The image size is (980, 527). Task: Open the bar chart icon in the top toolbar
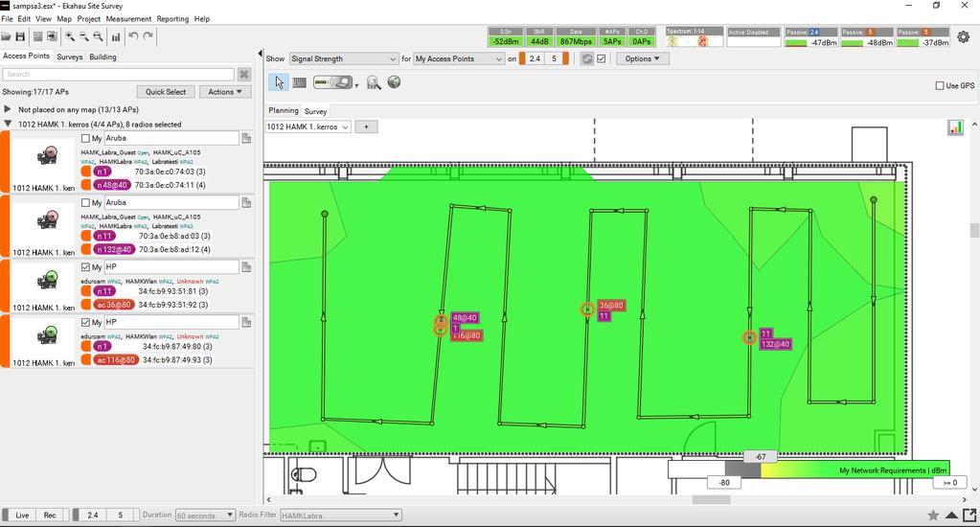pos(116,36)
